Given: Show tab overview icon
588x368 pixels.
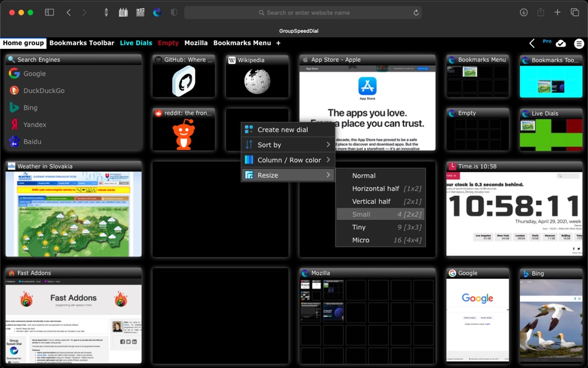Looking at the screenshot, I should [574, 12].
